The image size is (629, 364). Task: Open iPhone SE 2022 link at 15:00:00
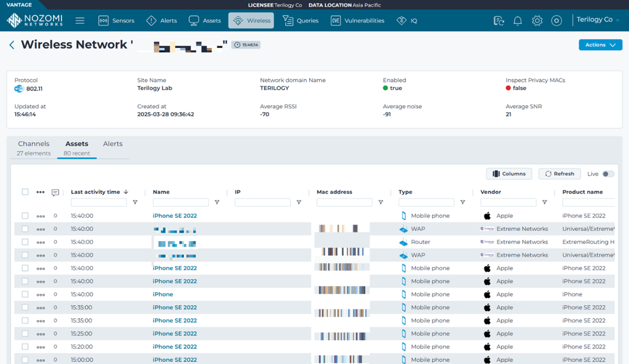pos(174,360)
